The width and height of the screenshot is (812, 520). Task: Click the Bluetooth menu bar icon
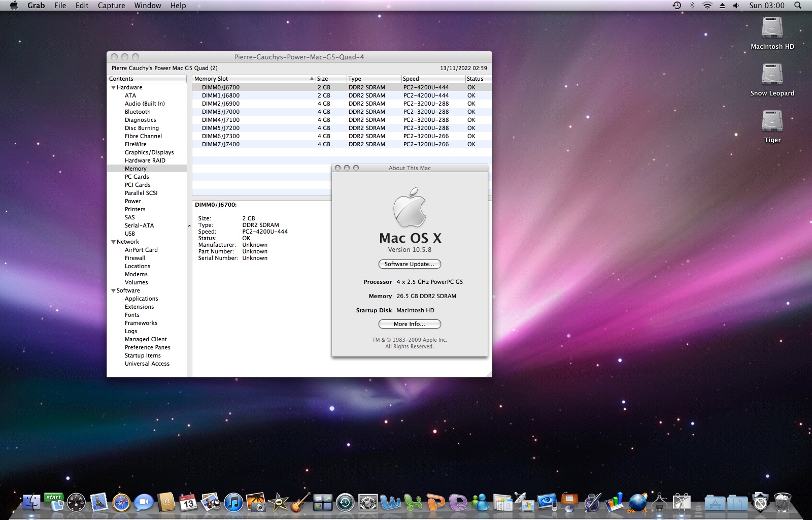692,6
